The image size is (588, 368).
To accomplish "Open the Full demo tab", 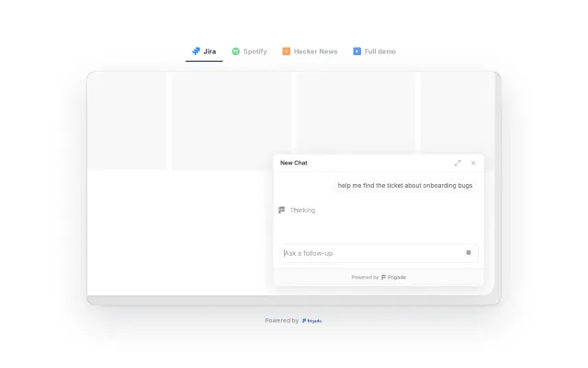I will pyautogui.click(x=374, y=52).
